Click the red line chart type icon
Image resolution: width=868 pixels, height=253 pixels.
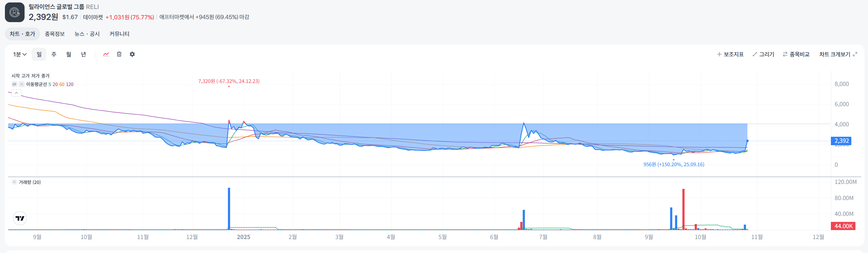pos(106,54)
